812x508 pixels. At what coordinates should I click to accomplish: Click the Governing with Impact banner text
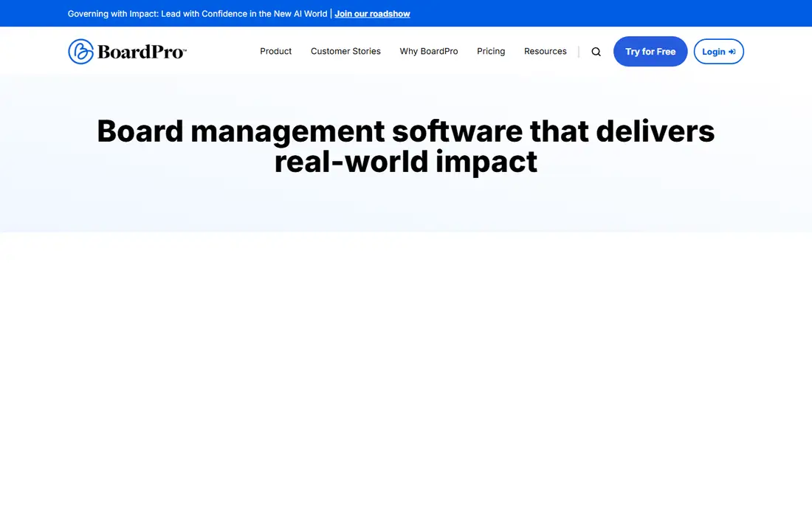click(197, 14)
